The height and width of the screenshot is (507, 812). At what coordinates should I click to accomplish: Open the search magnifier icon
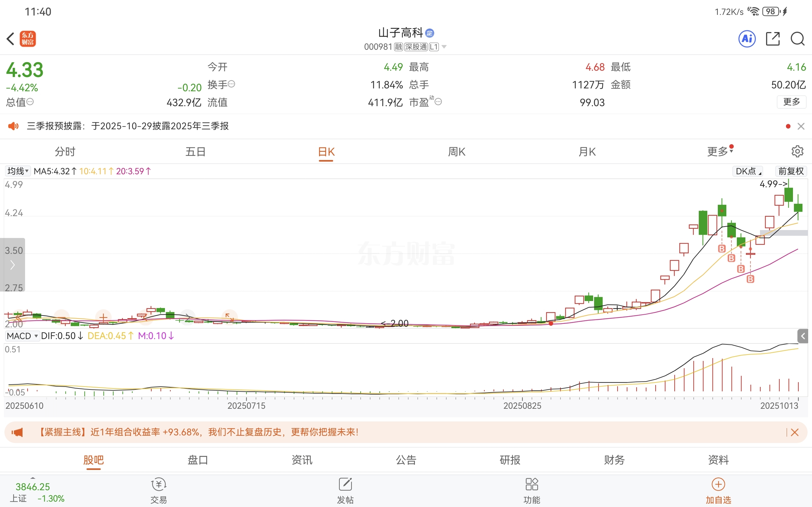point(797,39)
